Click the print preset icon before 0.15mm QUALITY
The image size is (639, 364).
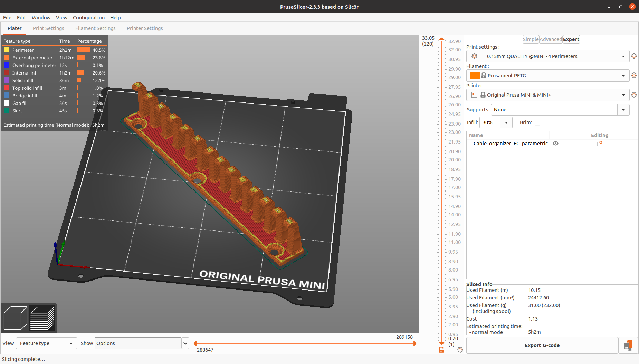tap(475, 56)
